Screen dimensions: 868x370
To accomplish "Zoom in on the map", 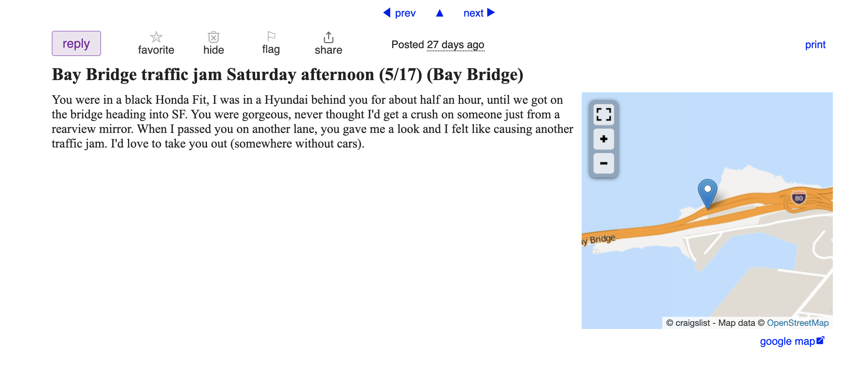I will tap(604, 139).
